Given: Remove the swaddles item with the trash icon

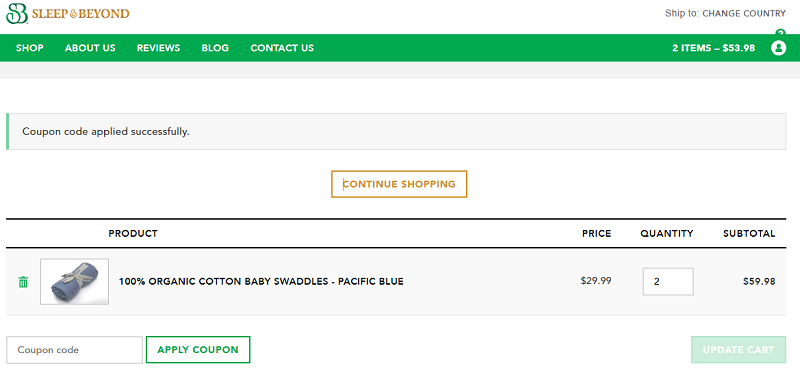Looking at the screenshot, I should pyautogui.click(x=23, y=282).
